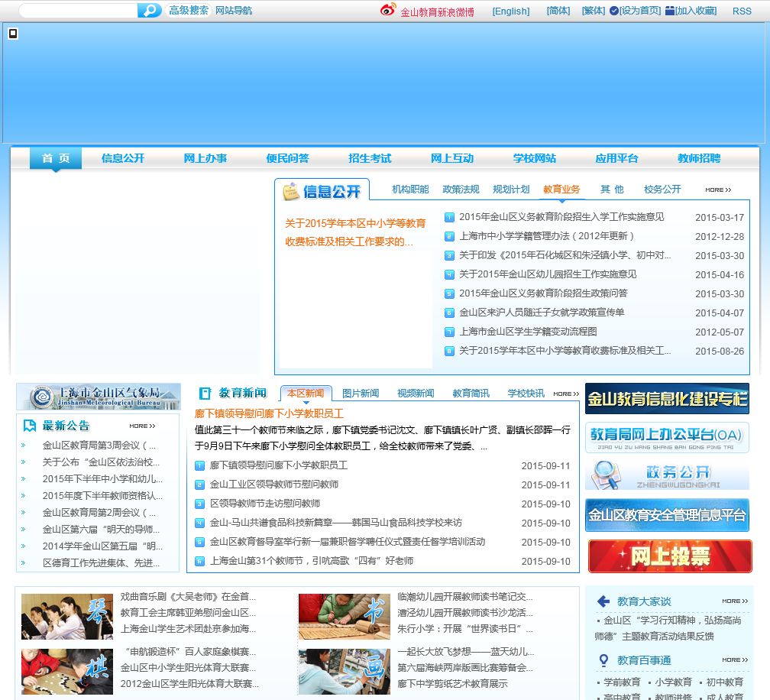Open 教育百事通 MORE link
This screenshot has width=770, height=700.
pyautogui.click(x=735, y=660)
